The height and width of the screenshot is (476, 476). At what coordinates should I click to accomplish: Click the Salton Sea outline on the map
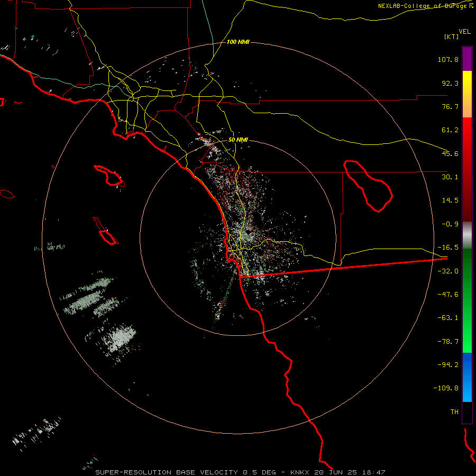368,186
